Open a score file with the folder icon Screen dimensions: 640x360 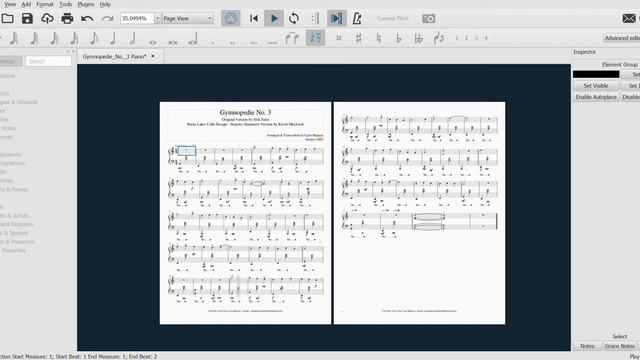coord(7,18)
